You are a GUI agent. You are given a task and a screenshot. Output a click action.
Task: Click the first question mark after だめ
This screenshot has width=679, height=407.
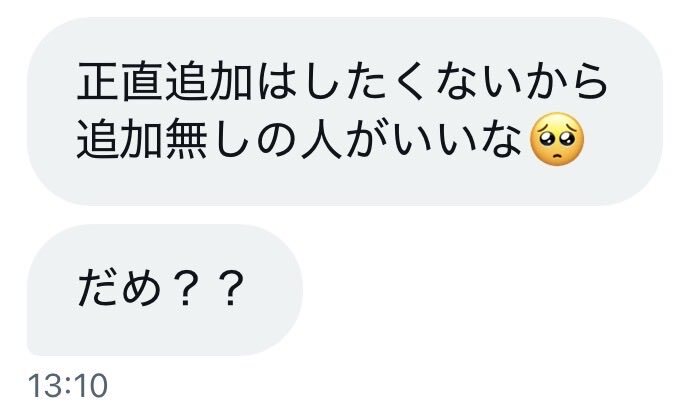pyautogui.click(x=185, y=288)
